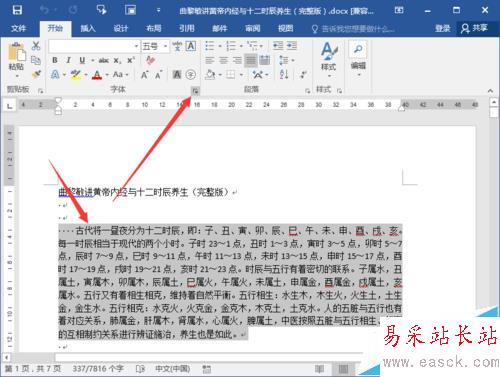Click the Distributed alignment icon
Viewport: 500px width, 377px height.
click(265, 60)
